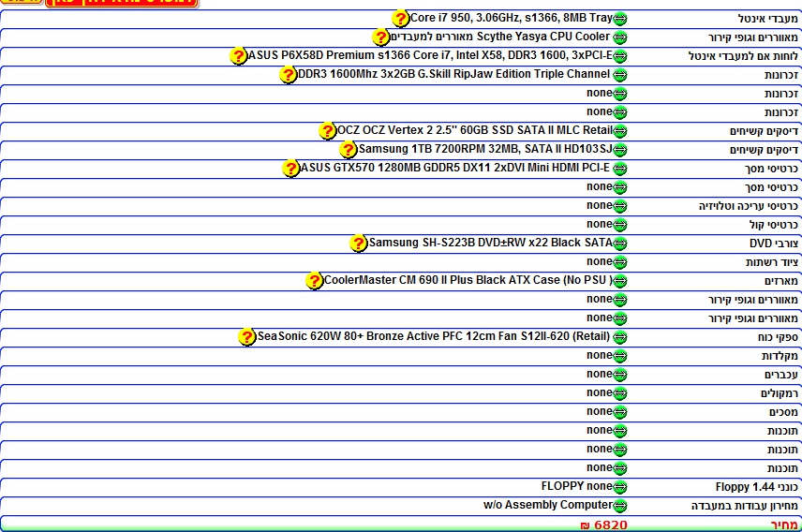Open info icon for CoolerMaster CM 690 case
This screenshot has width=802, height=532.
pyautogui.click(x=315, y=281)
